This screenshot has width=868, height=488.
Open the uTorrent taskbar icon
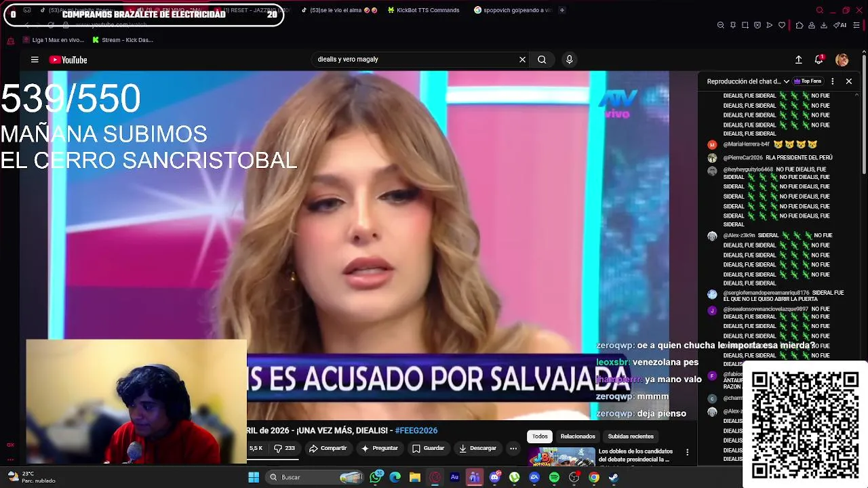coord(515,477)
